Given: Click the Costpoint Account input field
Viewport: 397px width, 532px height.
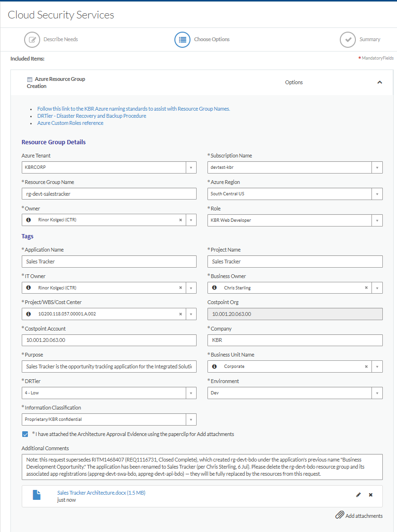Looking at the screenshot, I should [x=109, y=340].
